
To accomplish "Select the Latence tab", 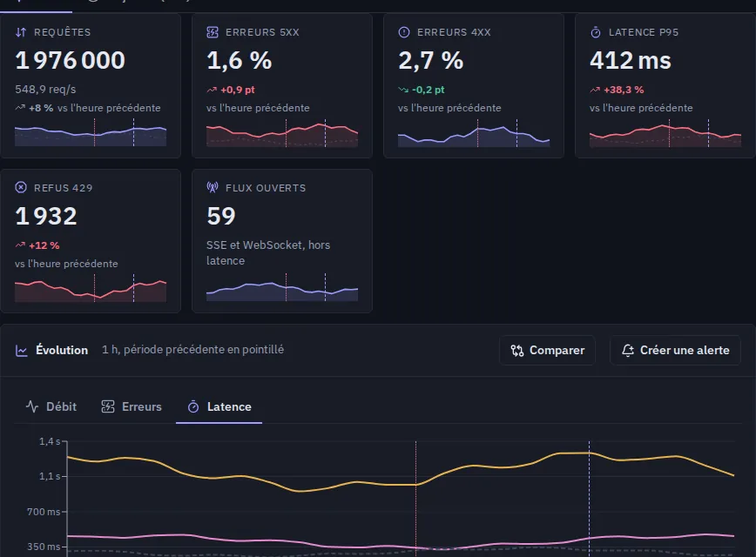I will point(219,406).
